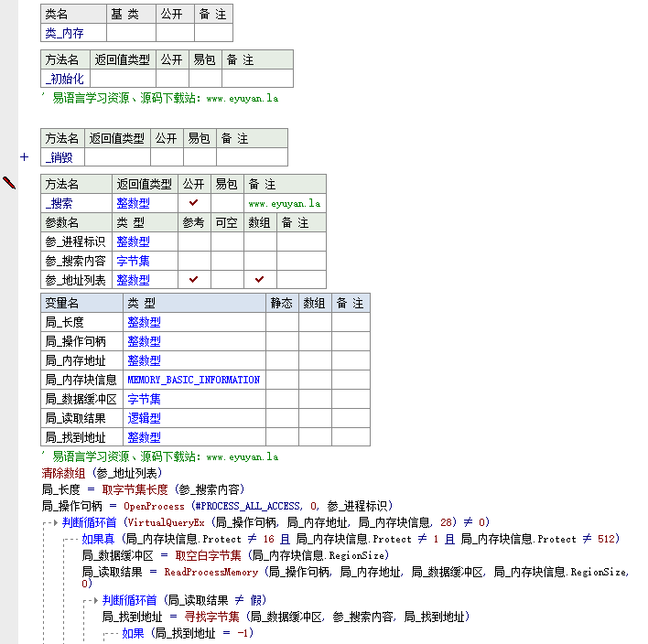Click the OpenProcess call in the code
Viewport: 648px width, 644px height.
[154, 506]
